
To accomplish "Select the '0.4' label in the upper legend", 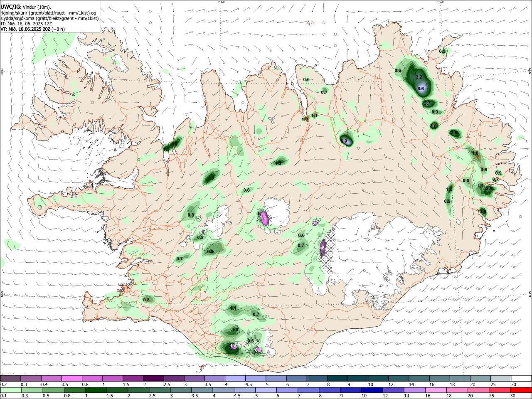I will click(x=44, y=384).
